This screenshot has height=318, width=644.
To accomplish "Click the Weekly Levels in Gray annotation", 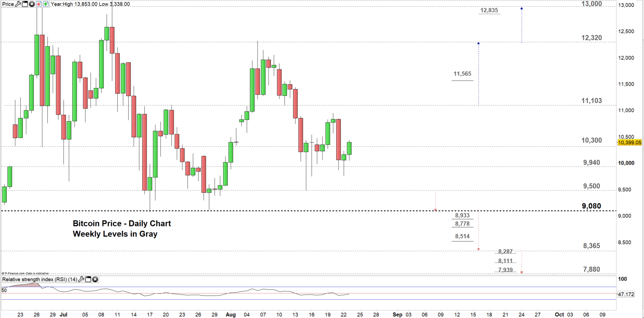I will 115,234.
